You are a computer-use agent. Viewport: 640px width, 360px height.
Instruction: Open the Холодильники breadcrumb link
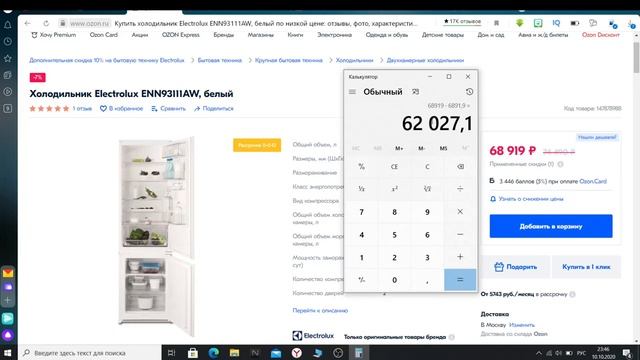354,60
